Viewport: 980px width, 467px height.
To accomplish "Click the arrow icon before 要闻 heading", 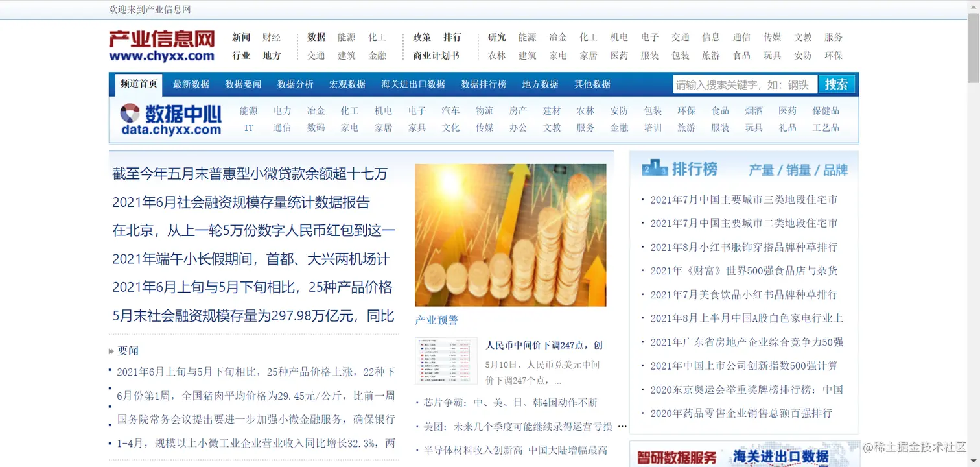I will [x=111, y=351].
